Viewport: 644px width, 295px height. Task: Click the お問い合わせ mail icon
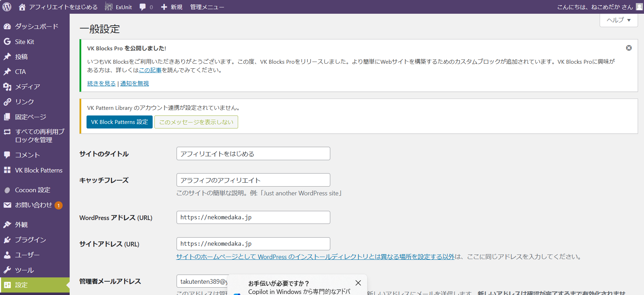(x=7, y=205)
